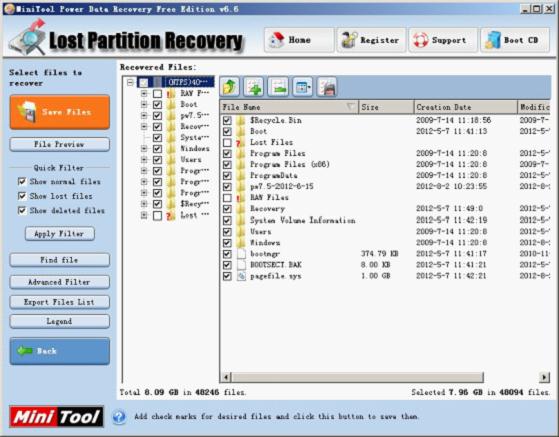Image resolution: width=559 pixels, height=437 pixels.
Task: Click the green minus remove toolbar icon
Action: coord(278,87)
